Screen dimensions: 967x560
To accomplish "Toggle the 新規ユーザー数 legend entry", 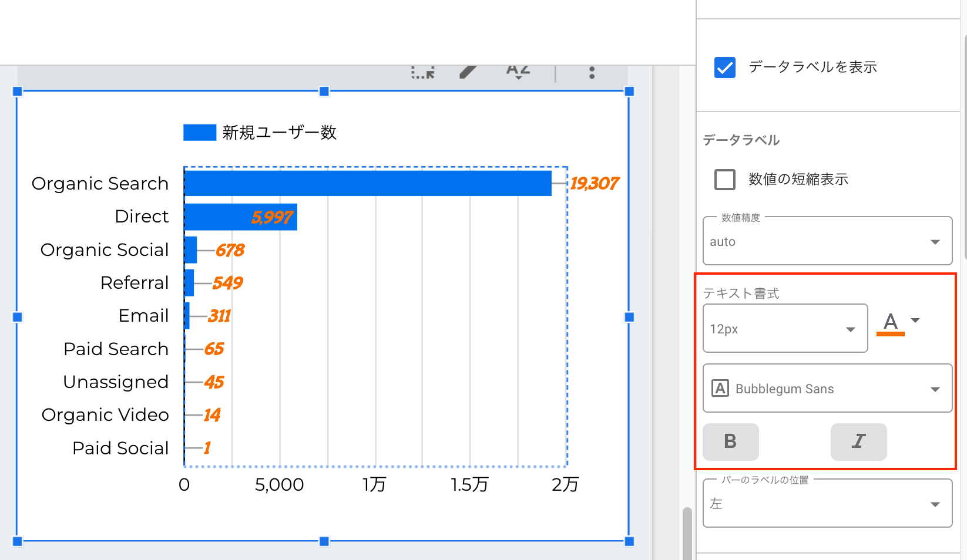I will (260, 133).
